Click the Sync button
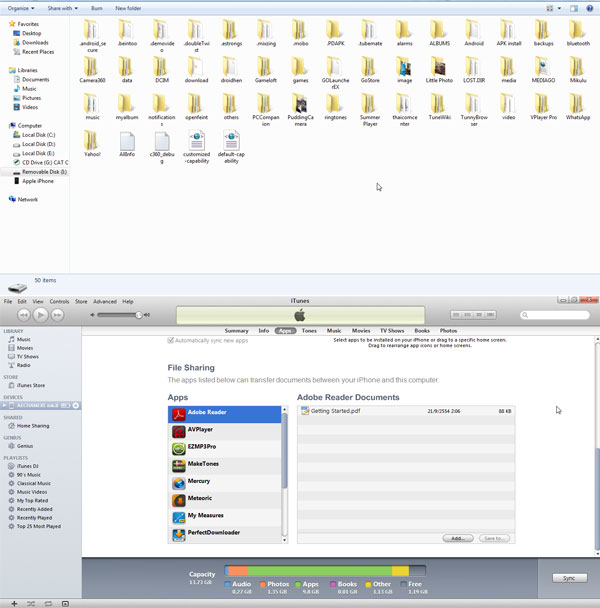Viewport: 600px width, 608px height. pos(570,578)
